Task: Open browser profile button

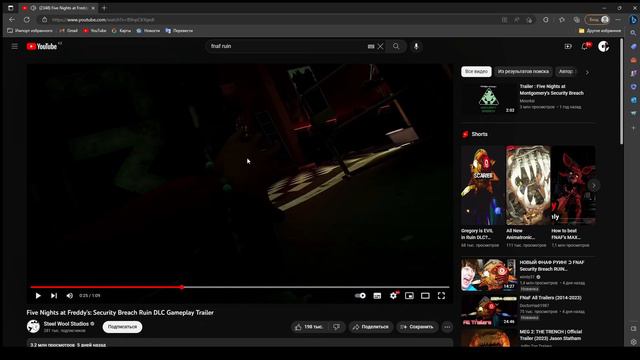Action: click(598, 20)
